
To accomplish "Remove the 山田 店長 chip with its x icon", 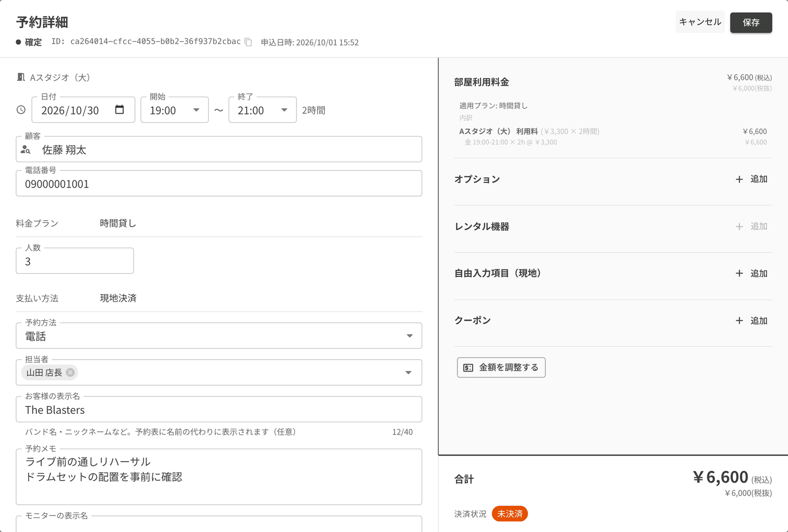I will [x=70, y=372].
